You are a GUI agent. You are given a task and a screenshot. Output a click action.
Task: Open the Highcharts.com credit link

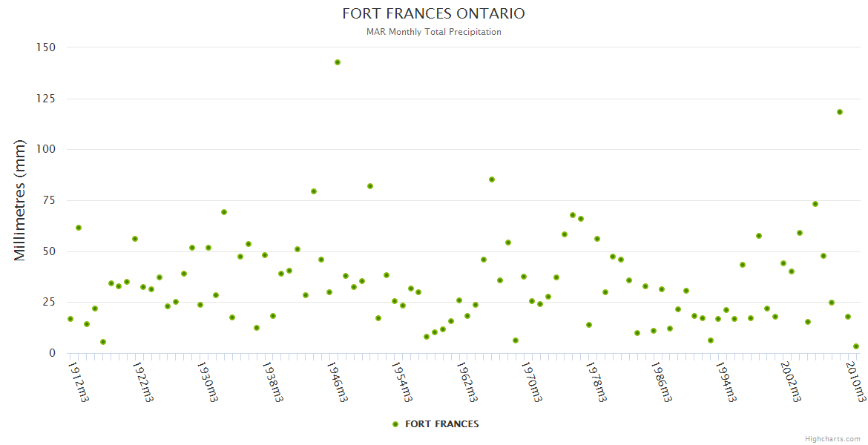(x=832, y=439)
